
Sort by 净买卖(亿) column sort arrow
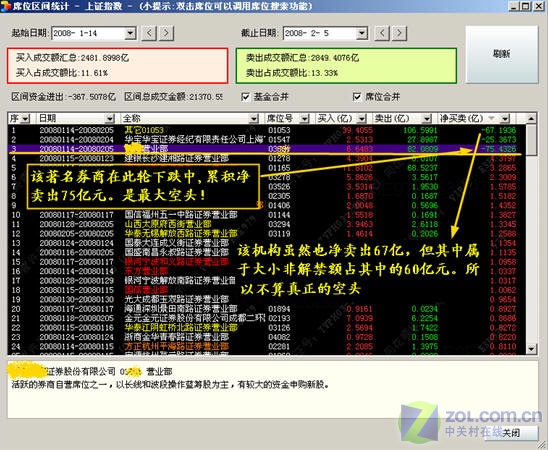[x=492, y=118]
